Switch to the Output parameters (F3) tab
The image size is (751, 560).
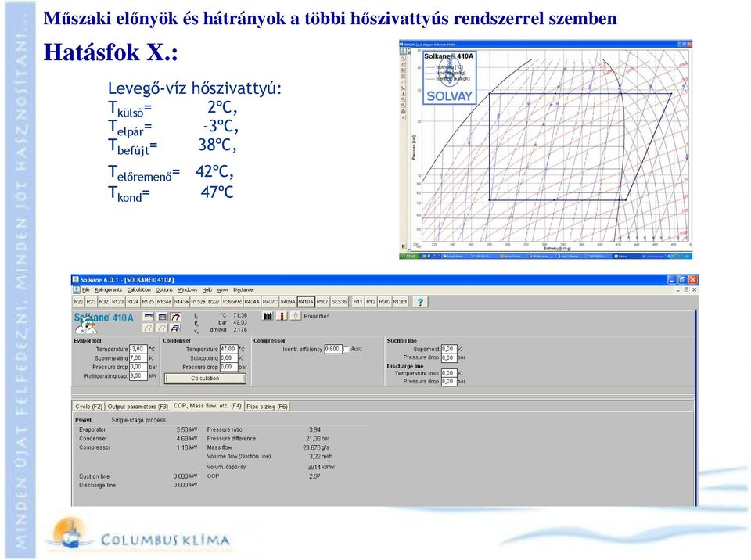click(138, 406)
